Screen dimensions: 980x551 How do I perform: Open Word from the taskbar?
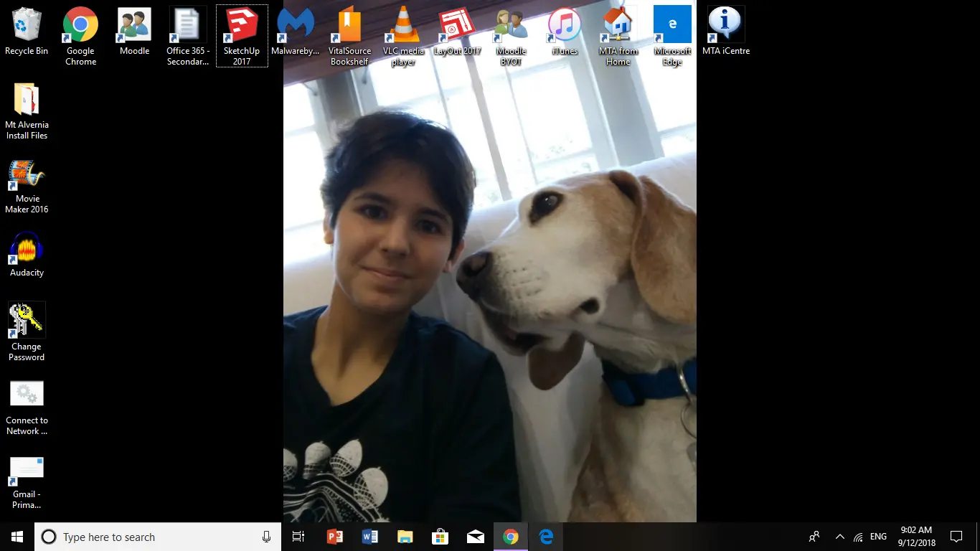coord(369,537)
